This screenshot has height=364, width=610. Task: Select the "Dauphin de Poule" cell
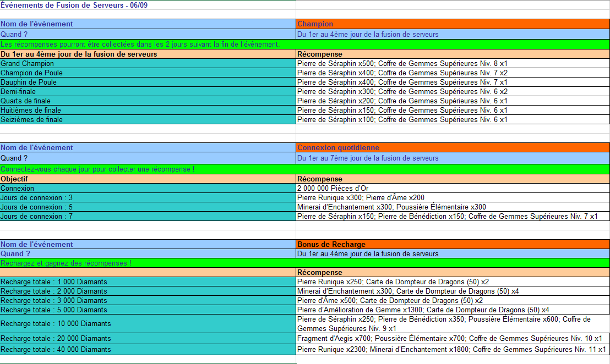[x=148, y=82]
